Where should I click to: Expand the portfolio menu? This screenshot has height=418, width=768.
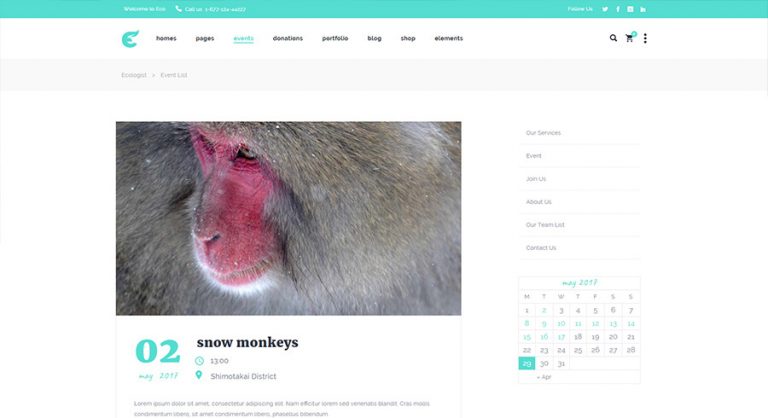pyautogui.click(x=335, y=38)
